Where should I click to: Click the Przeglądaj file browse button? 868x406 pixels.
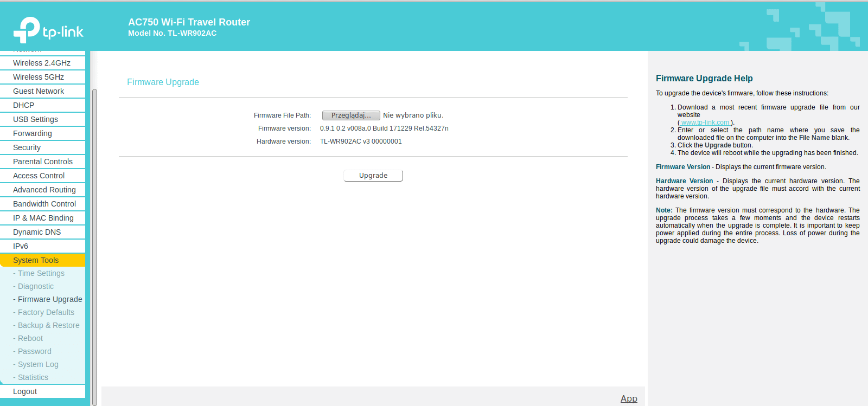tap(351, 115)
